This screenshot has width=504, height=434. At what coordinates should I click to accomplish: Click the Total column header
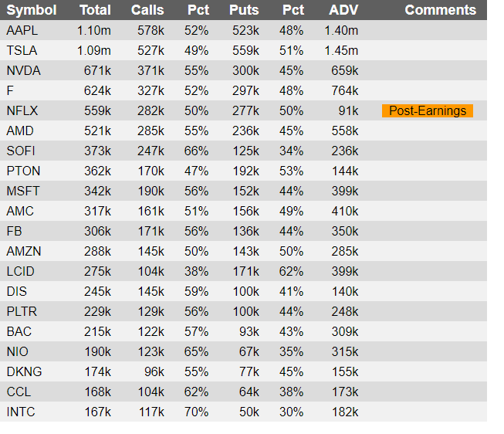(95, 10)
